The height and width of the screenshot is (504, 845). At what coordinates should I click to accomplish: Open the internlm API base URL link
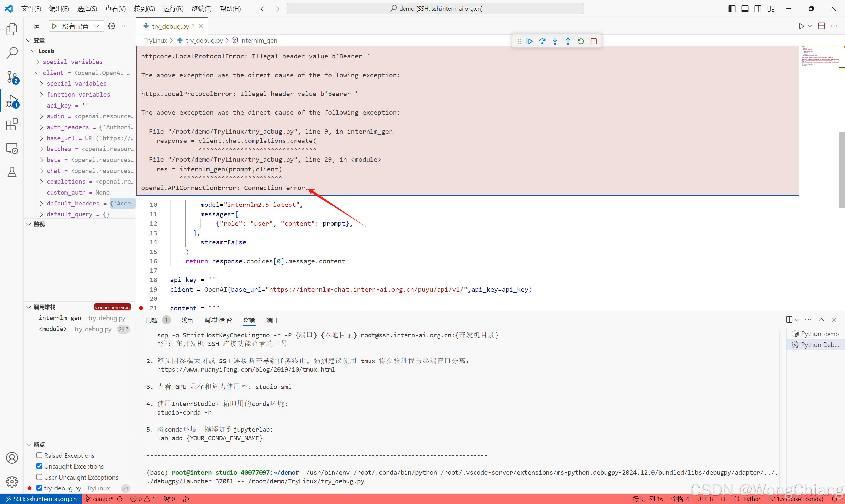(x=366, y=289)
